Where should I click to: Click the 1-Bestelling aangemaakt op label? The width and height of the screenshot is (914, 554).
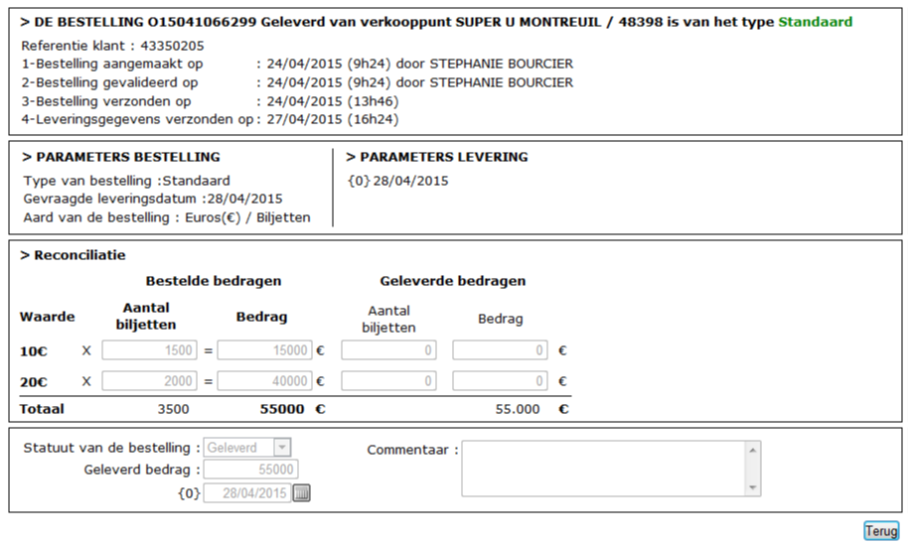pos(113,64)
